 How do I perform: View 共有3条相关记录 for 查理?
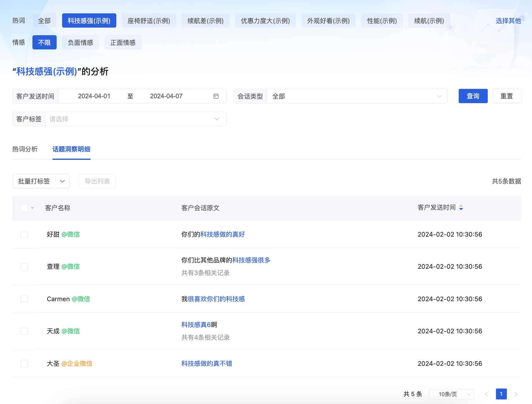pyautogui.click(x=205, y=273)
